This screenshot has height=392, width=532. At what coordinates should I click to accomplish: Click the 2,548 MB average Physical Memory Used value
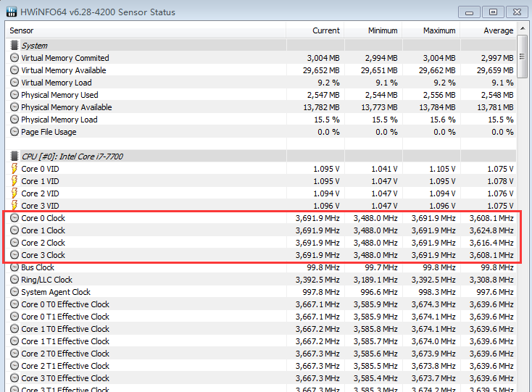pos(497,95)
